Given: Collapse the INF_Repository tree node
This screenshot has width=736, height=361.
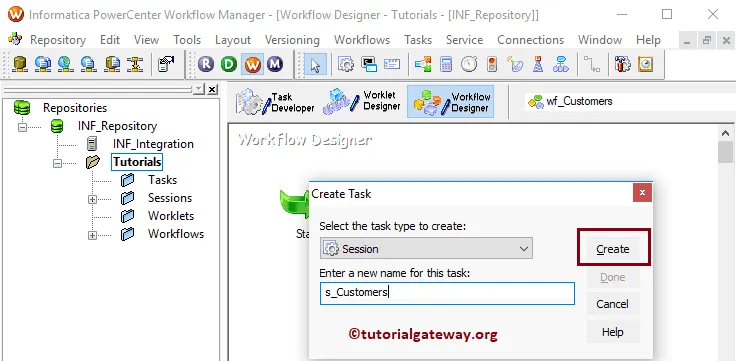Looking at the screenshot, I should coord(22,127).
